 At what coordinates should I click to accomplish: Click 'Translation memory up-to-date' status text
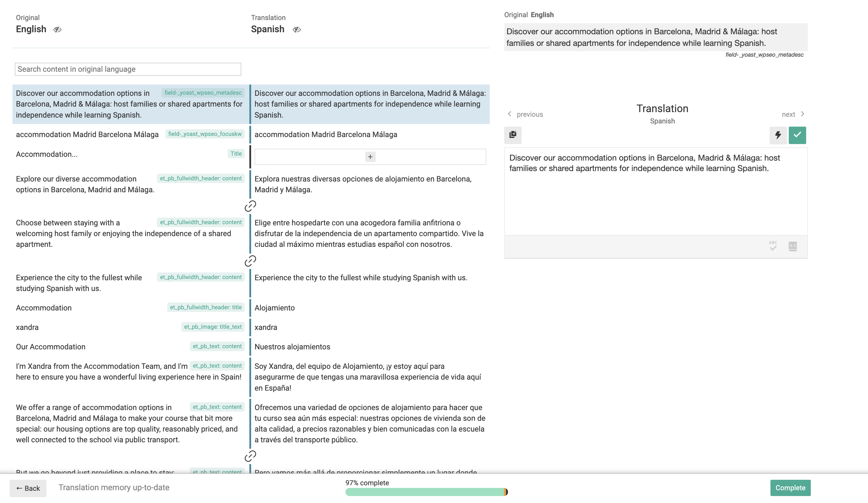tap(114, 488)
